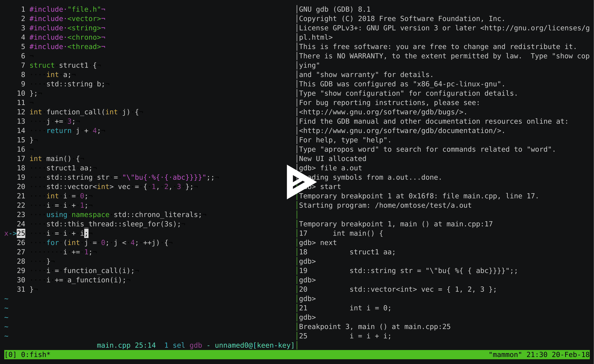Click 'return j + 4;' on line 14
The height and width of the screenshot is (364, 594).
point(73,130)
